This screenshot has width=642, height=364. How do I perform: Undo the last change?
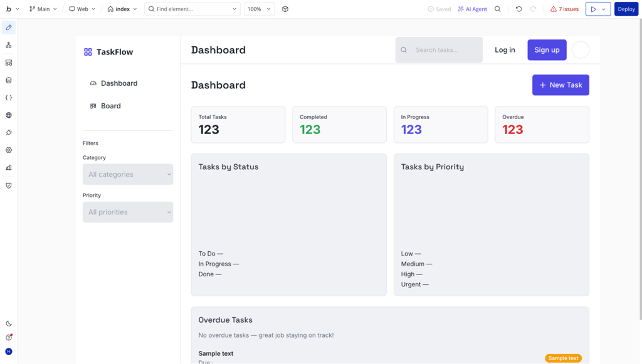click(518, 9)
